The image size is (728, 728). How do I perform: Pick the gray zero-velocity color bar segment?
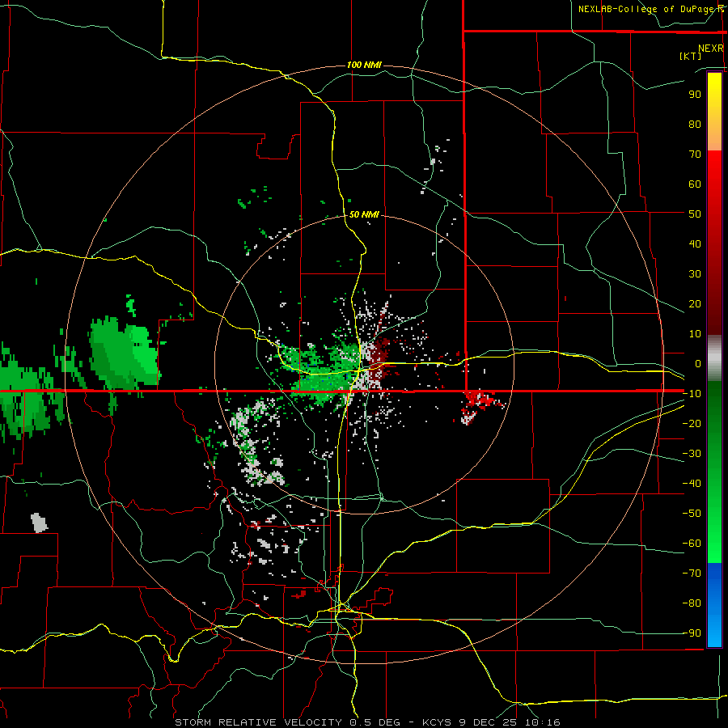pos(714,358)
